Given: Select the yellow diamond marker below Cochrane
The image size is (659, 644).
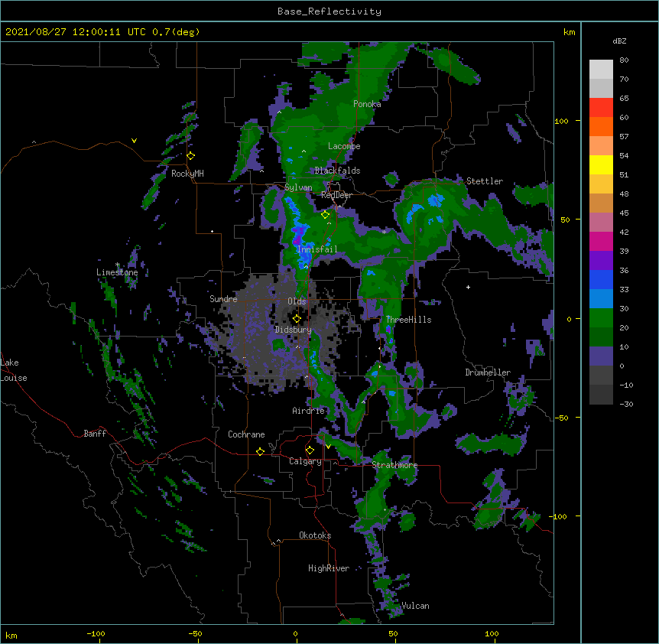Looking at the screenshot, I should [260, 451].
